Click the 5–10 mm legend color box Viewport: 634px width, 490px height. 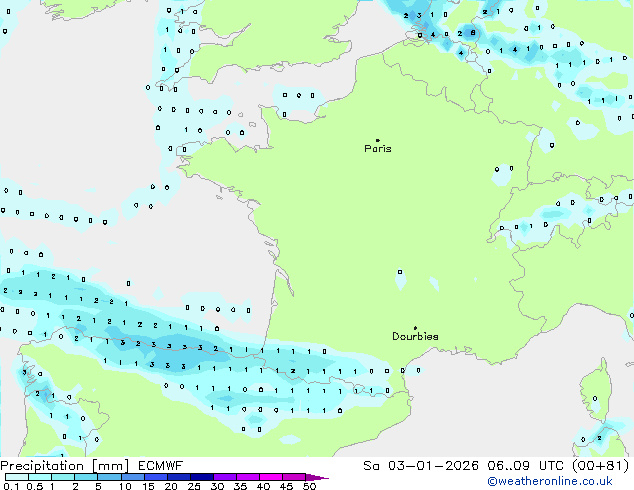pyautogui.click(x=109, y=477)
